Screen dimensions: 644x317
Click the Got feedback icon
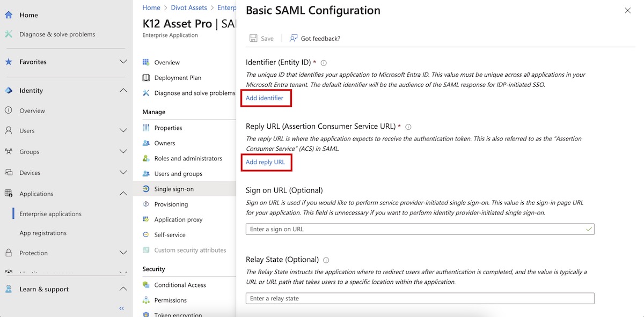(294, 39)
